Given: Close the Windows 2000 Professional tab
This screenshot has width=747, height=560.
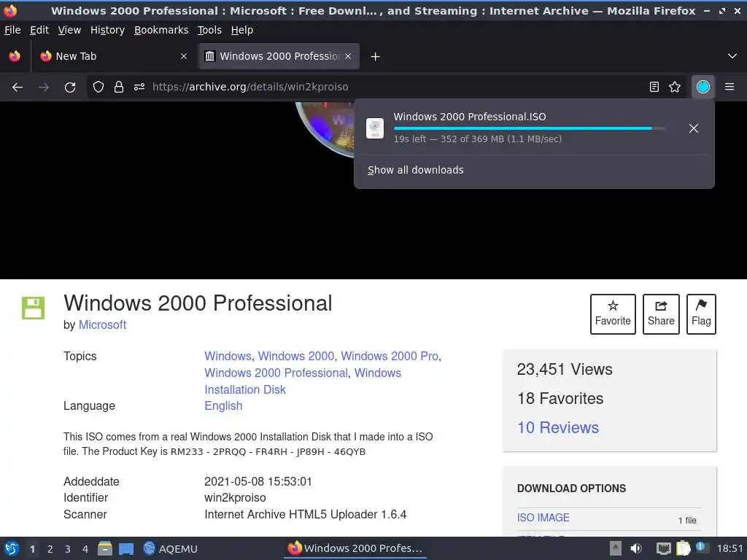Looking at the screenshot, I should 348,56.
